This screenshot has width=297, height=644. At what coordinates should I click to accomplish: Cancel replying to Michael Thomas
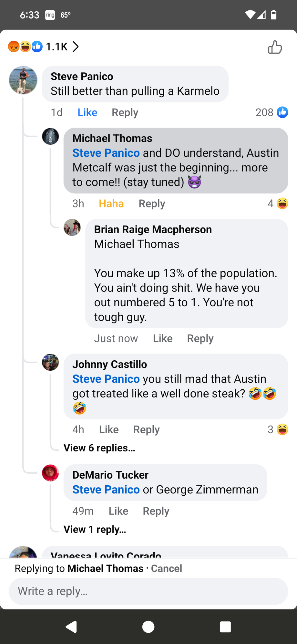[166, 568]
